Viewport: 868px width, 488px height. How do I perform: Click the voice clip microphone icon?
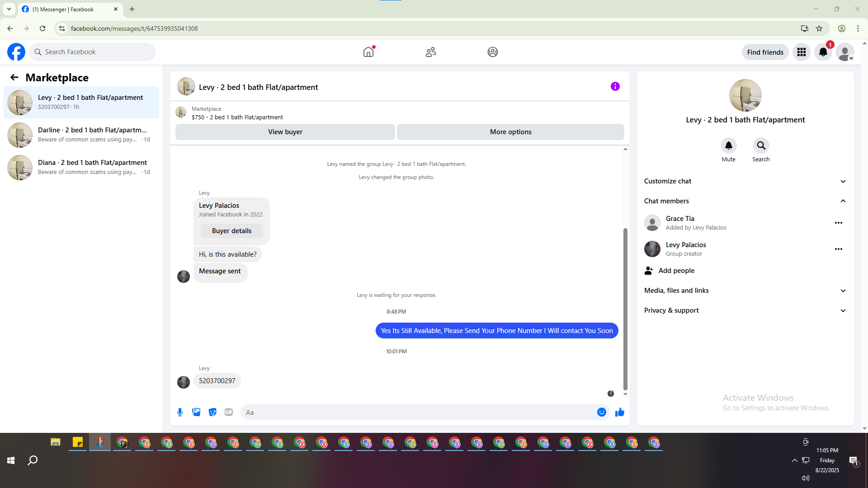click(x=180, y=412)
